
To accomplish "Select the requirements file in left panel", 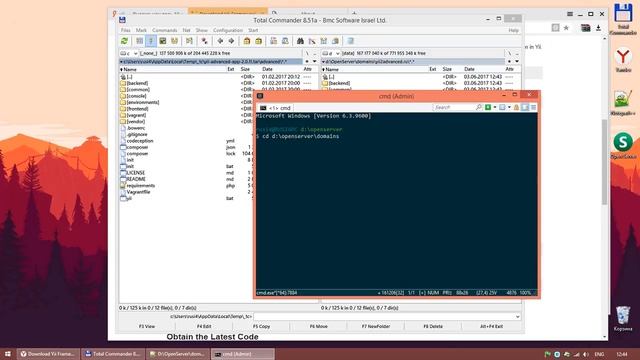I will 140,186.
